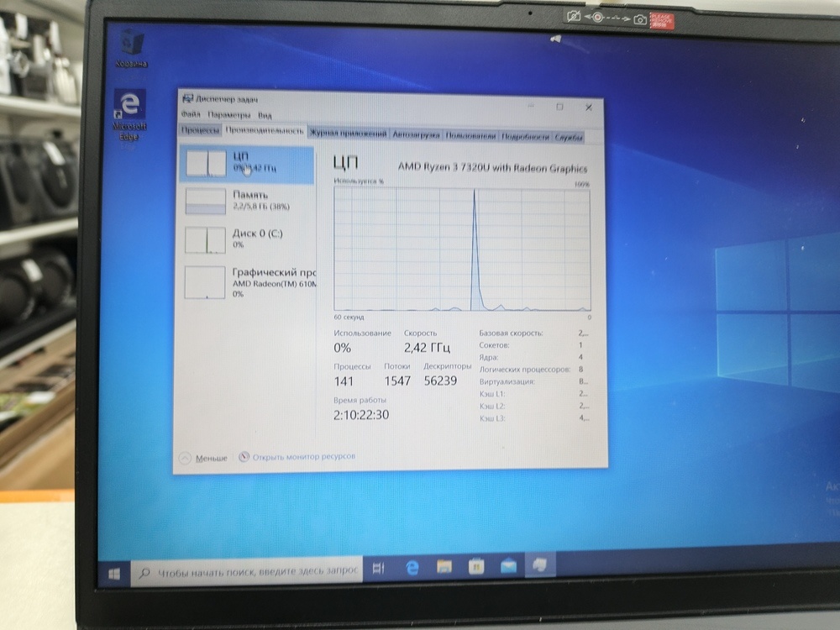Open the Recycle Bin desktop icon
Image resolution: width=840 pixels, height=630 pixels.
click(131, 49)
